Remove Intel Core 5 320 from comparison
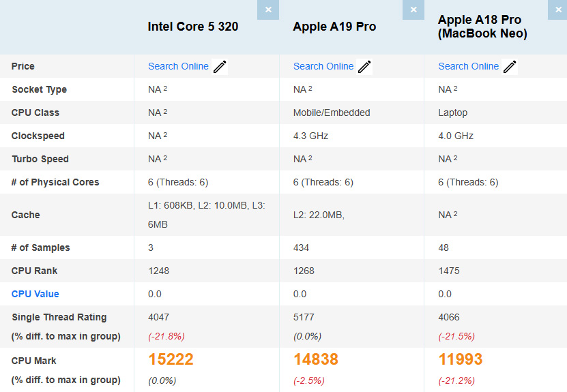The width and height of the screenshot is (567, 392). [268, 10]
